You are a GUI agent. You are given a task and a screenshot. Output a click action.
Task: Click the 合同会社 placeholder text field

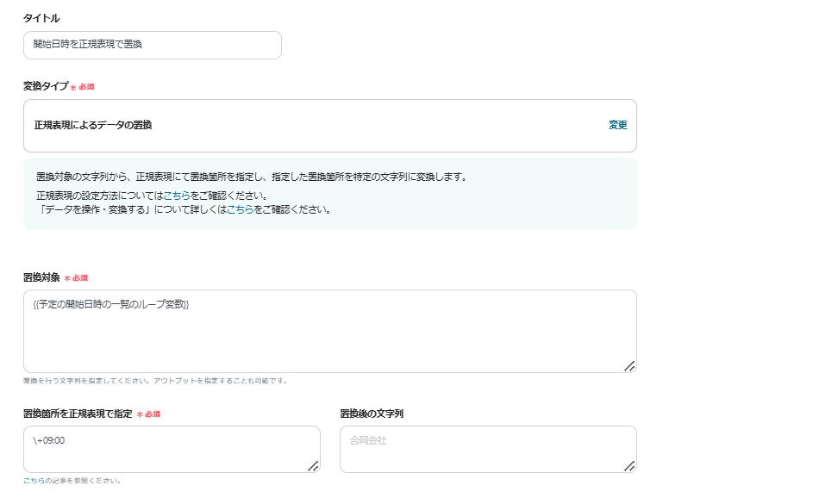(488, 449)
